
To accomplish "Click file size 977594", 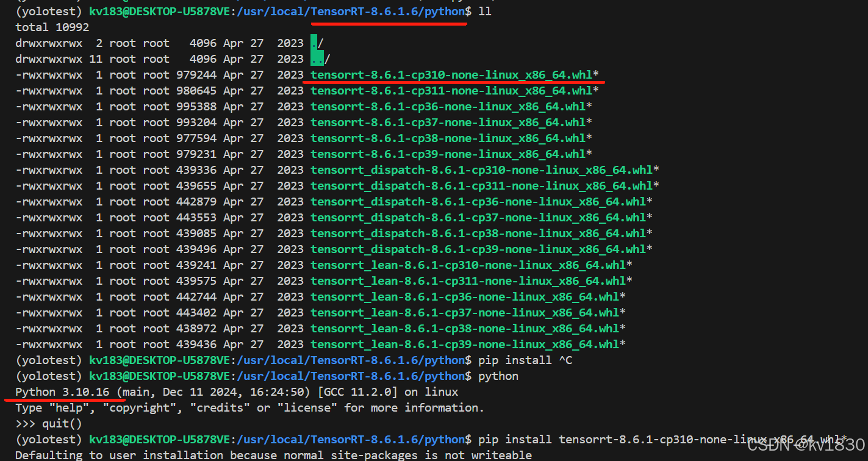I will click(196, 138).
